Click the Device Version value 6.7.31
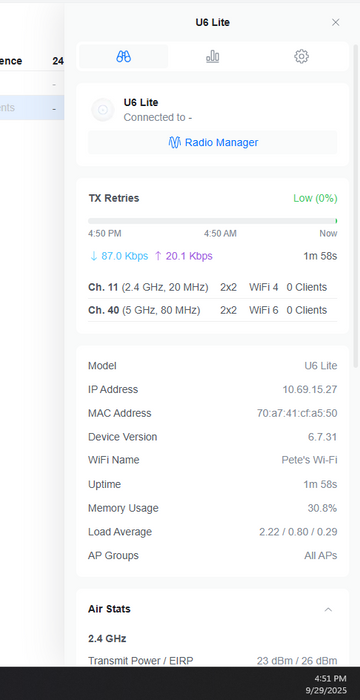 coord(322,437)
